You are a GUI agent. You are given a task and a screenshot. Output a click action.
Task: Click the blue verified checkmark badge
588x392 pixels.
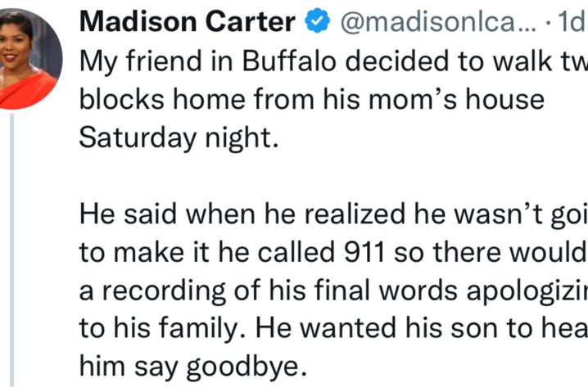[317, 20]
